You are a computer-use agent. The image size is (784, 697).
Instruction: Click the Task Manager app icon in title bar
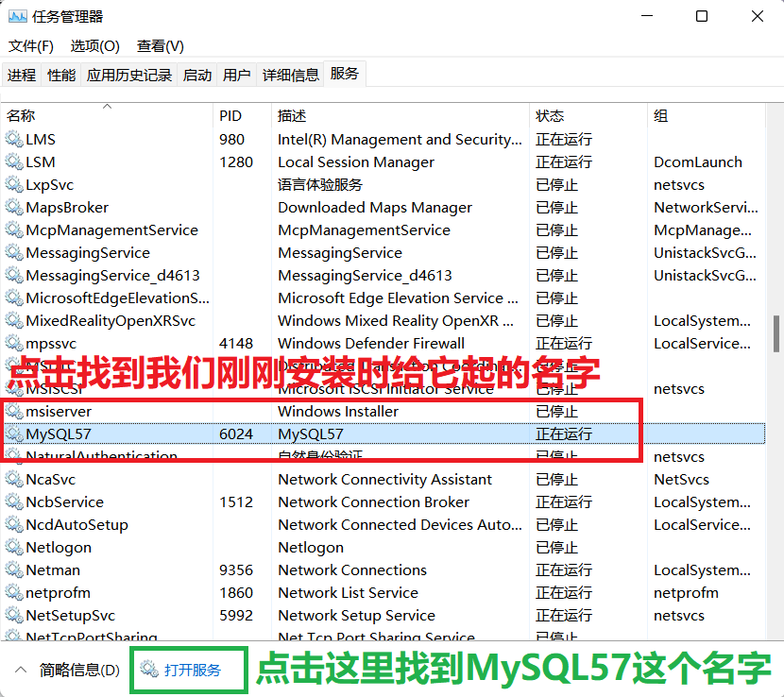coord(18,16)
